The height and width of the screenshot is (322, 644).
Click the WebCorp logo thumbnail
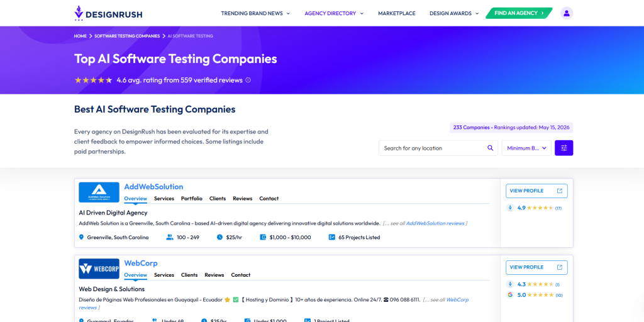pos(99,269)
